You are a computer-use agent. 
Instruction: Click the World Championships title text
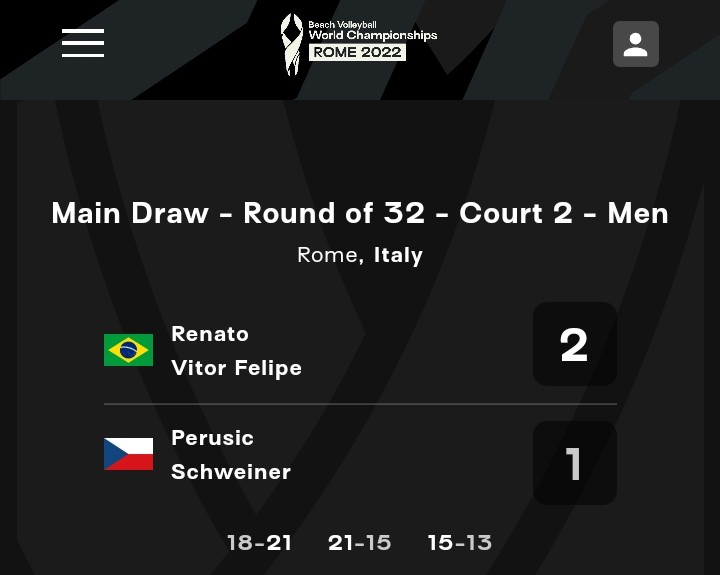tap(372, 35)
